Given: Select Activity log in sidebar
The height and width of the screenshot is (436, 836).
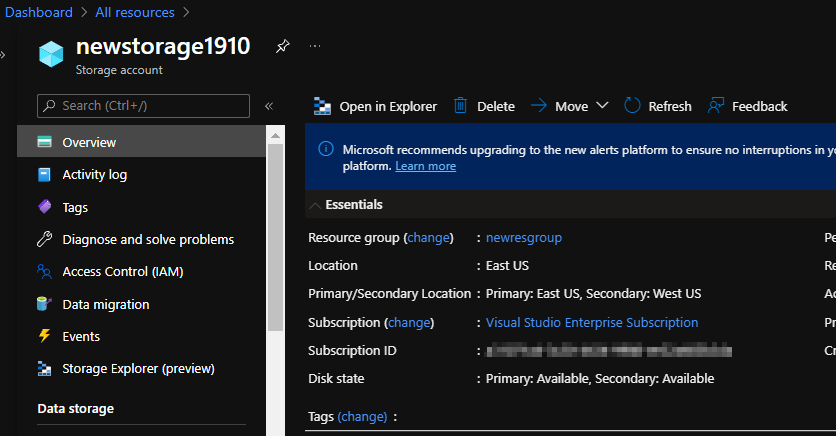Looking at the screenshot, I should 94,175.
